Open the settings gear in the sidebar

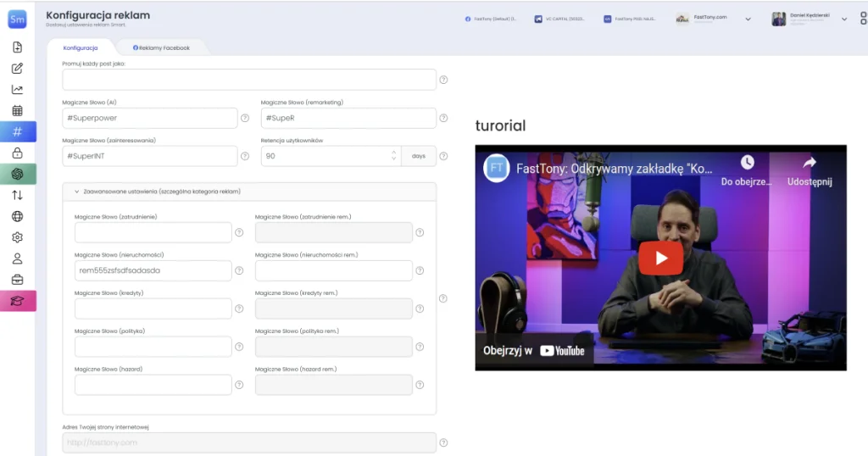coord(17,237)
